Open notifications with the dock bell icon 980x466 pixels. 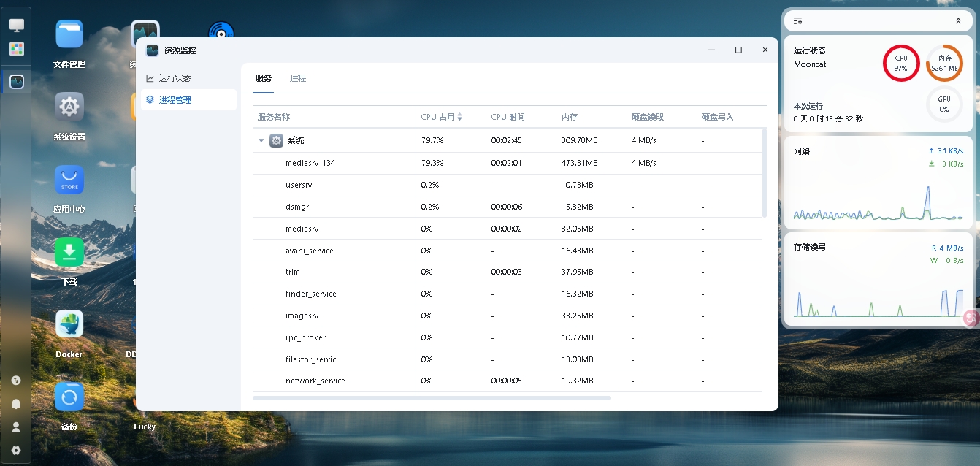pyautogui.click(x=16, y=404)
